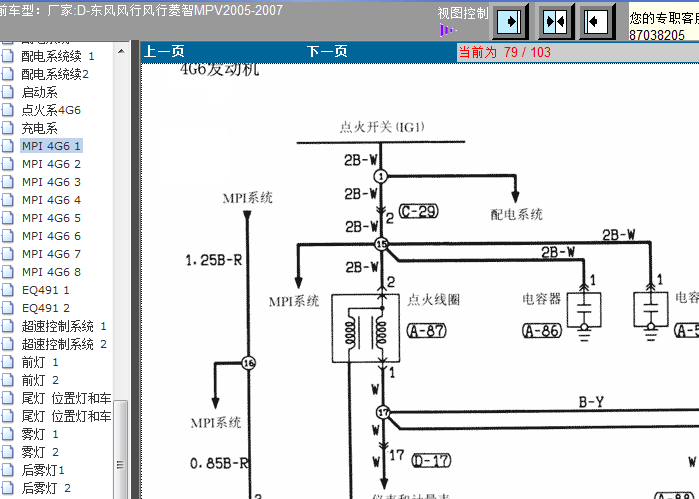Open EQ491 1 diagram

point(45,290)
